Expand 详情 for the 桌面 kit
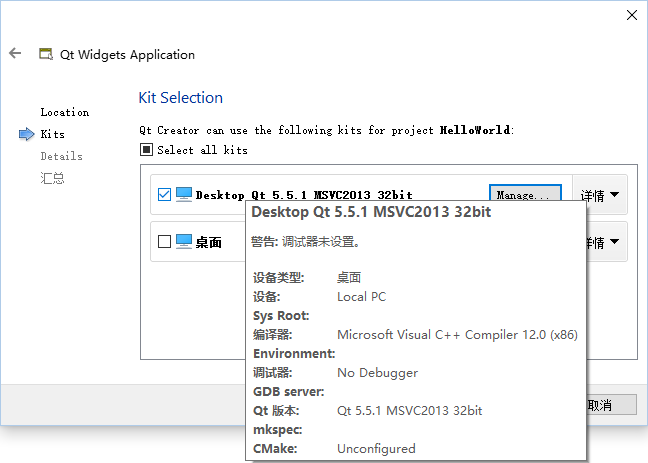 click(x=606, y=242)
